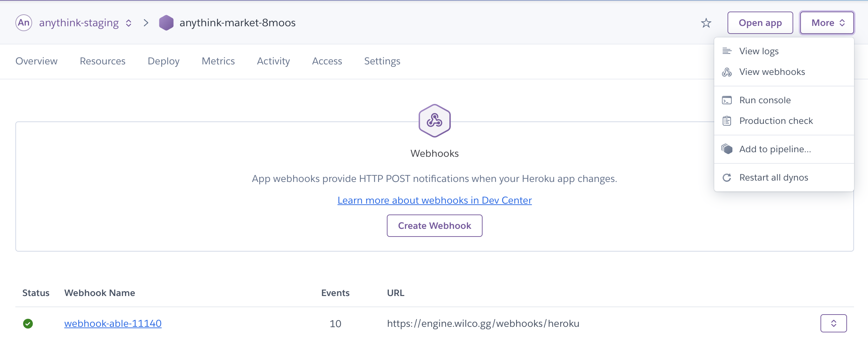Click the anythink-market-8moos app name

pos(238,23)
